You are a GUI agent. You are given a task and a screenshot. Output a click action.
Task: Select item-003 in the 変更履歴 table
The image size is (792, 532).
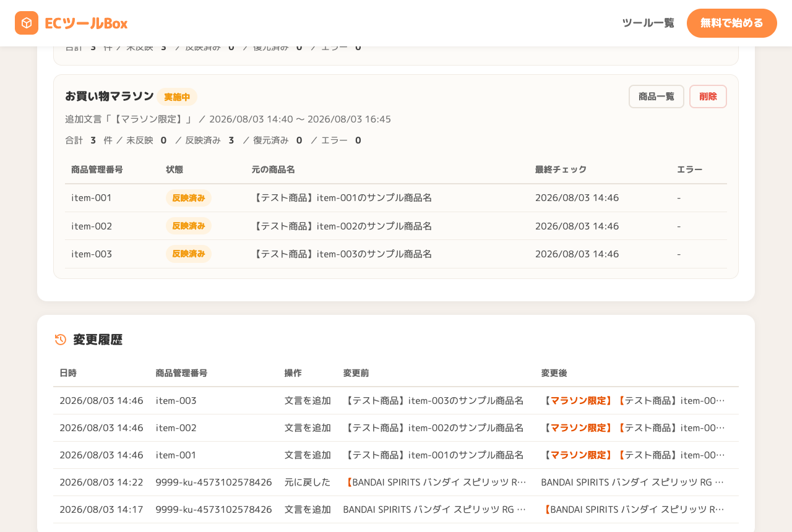(176, 400)
